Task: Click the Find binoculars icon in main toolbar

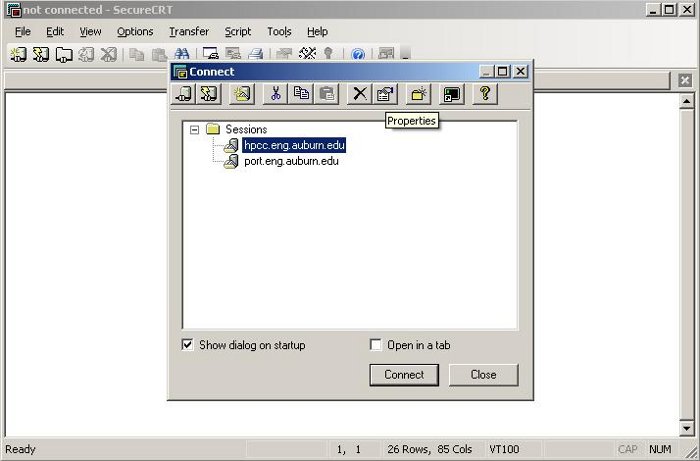Action: pos(182,54)
